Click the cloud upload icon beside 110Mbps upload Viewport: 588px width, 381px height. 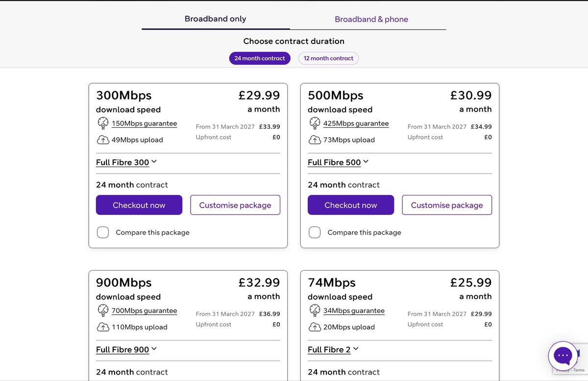point(103,327)
